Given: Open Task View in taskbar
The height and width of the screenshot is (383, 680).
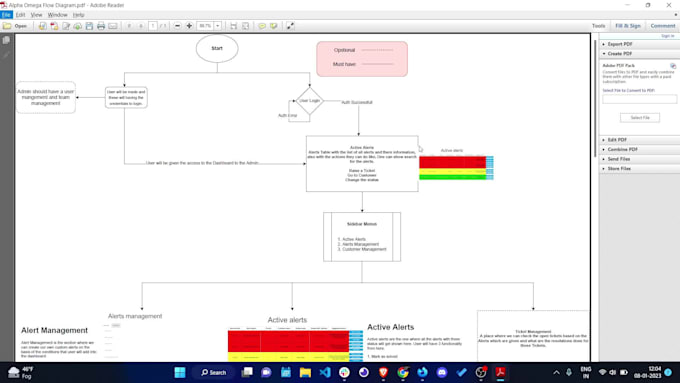Looking at the screenshot, I should [247, 373].
